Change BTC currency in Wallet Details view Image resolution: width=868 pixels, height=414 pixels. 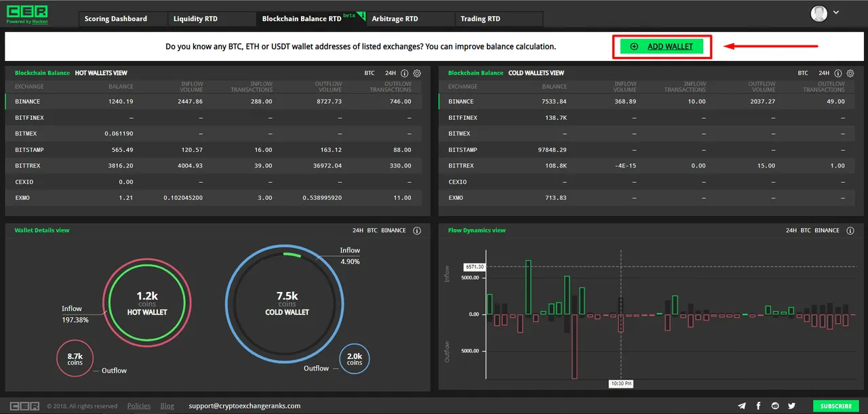tap(372, 230)
